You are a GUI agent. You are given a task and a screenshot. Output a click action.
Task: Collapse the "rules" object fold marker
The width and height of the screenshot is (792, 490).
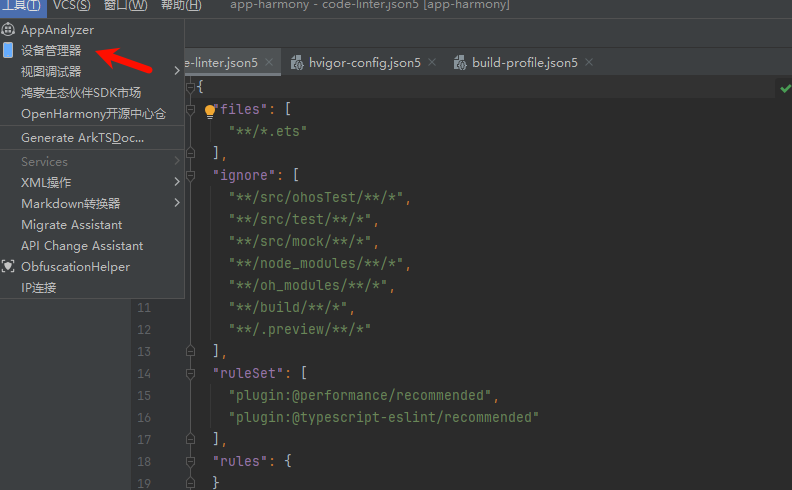(190, 461)
